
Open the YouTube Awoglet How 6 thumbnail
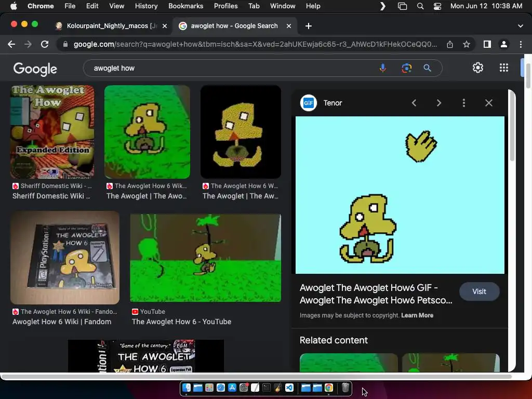click(205, 258)
